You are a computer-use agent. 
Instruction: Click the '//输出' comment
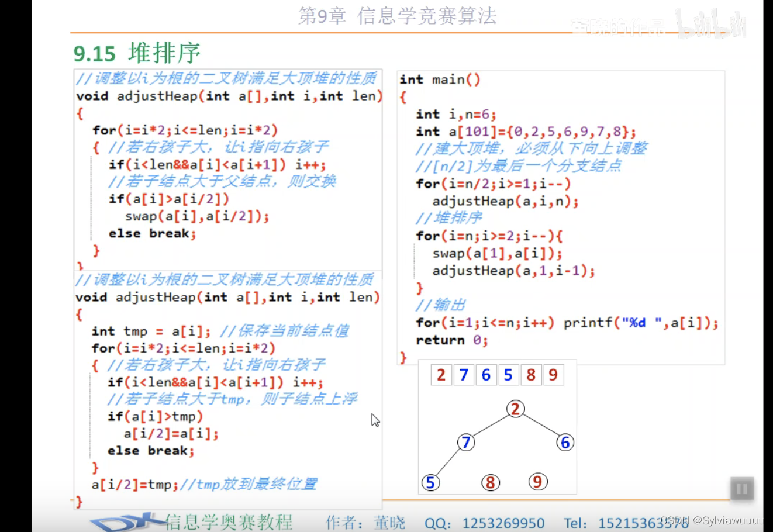tap(440, 305)
